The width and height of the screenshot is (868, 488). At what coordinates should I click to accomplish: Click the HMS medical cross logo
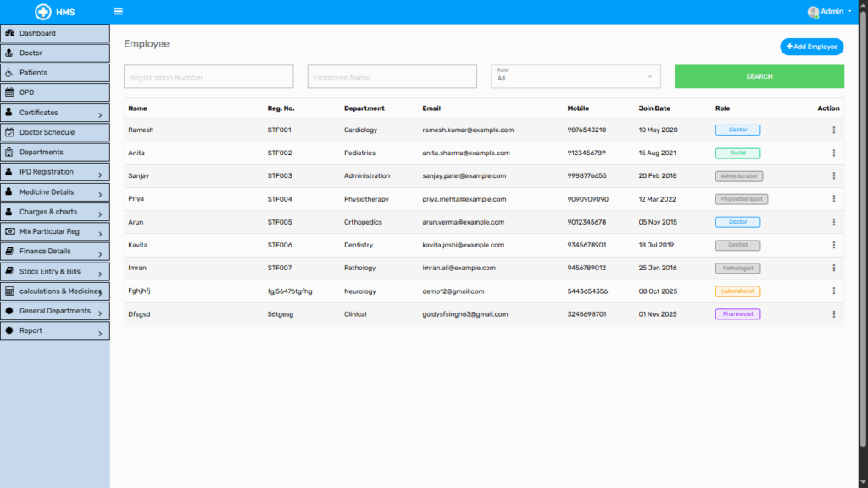pos(43,12)
